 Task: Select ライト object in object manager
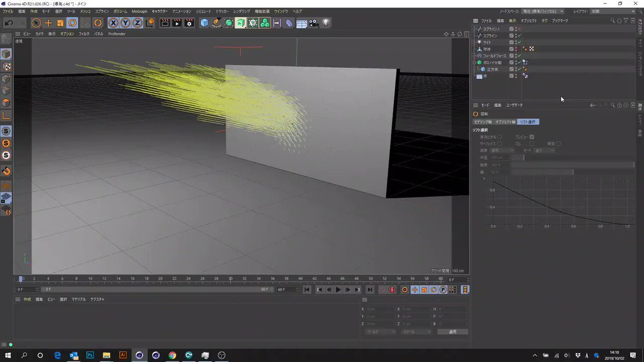click(487, 42)
